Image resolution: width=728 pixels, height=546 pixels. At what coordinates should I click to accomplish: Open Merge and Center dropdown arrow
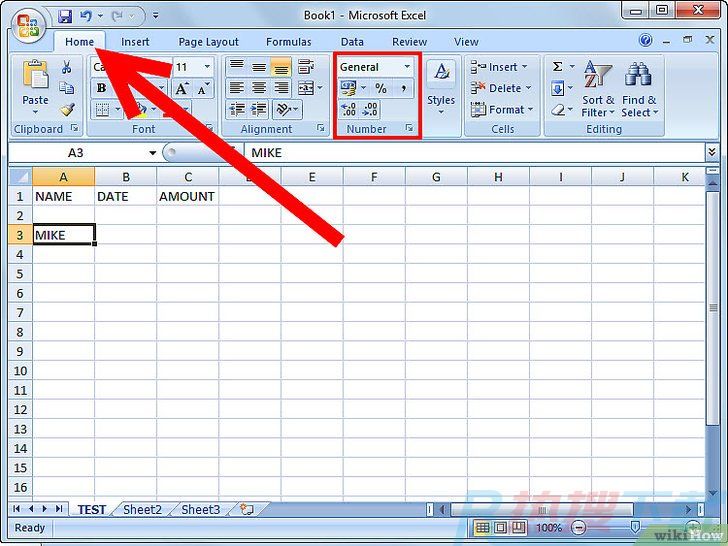coord(320,88)
